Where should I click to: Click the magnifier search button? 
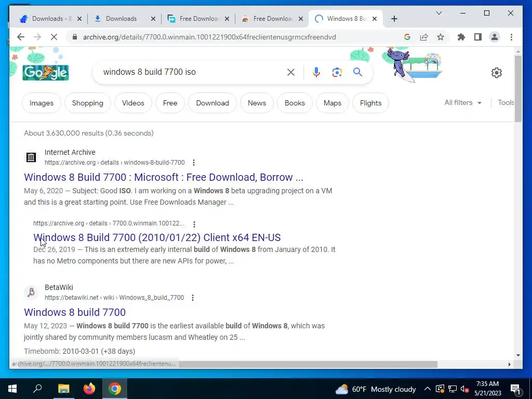coord(357,72)
